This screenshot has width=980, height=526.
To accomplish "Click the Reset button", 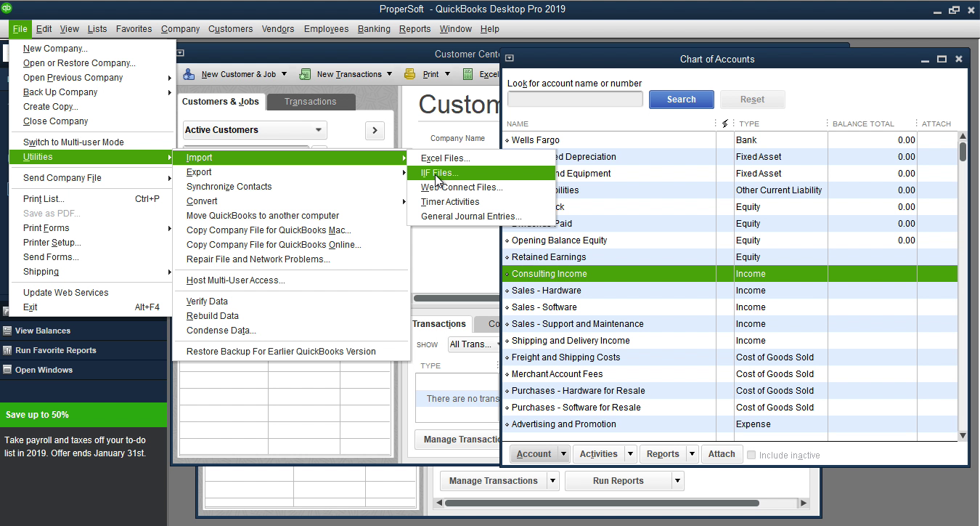I will [x=752, y=100].
